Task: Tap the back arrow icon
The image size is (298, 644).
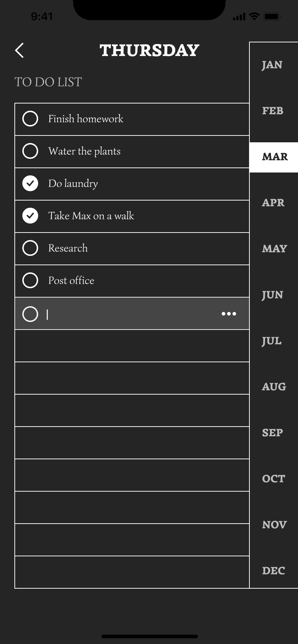Action: (19, 50)
